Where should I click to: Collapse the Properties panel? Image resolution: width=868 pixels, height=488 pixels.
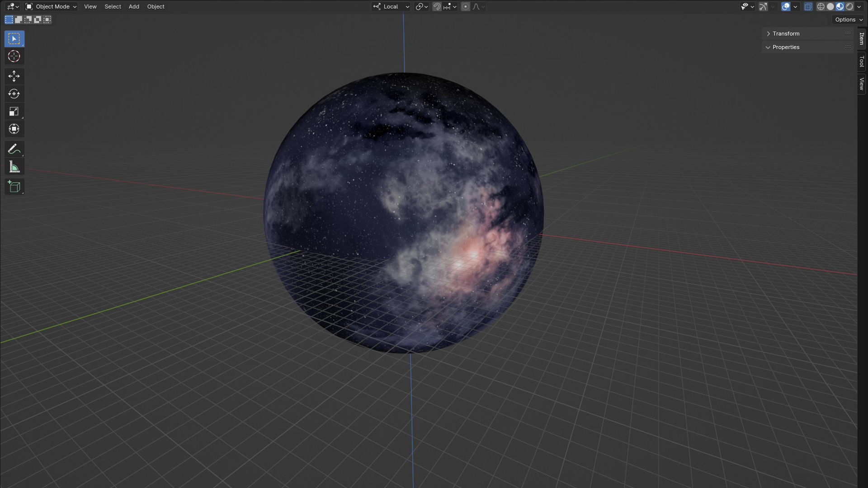[x=807, y=47]
